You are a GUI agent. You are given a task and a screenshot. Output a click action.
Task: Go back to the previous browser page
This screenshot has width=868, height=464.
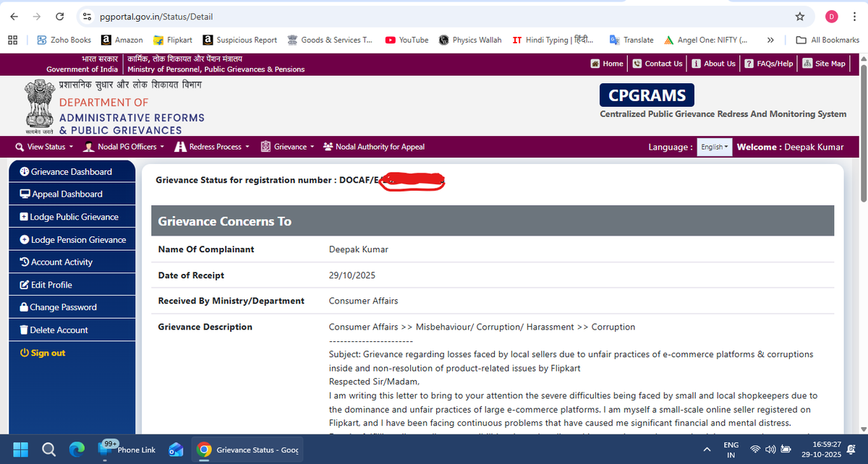14,16
